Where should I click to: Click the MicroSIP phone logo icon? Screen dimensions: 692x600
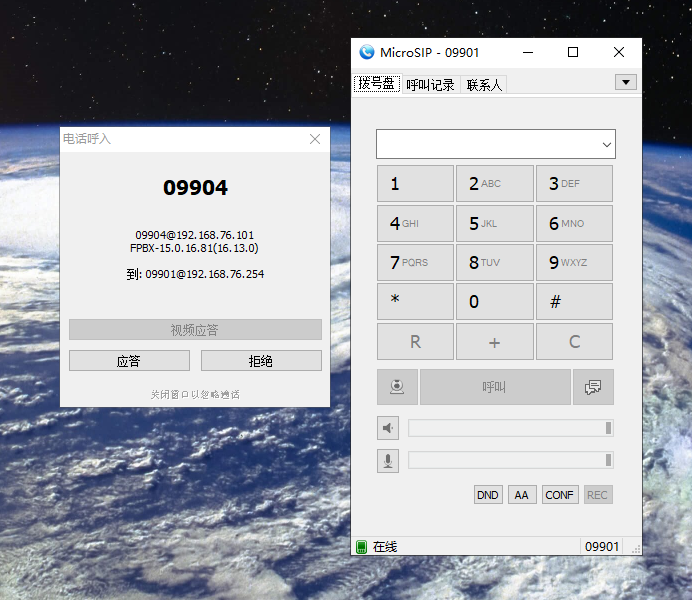[x=367, y=52]
